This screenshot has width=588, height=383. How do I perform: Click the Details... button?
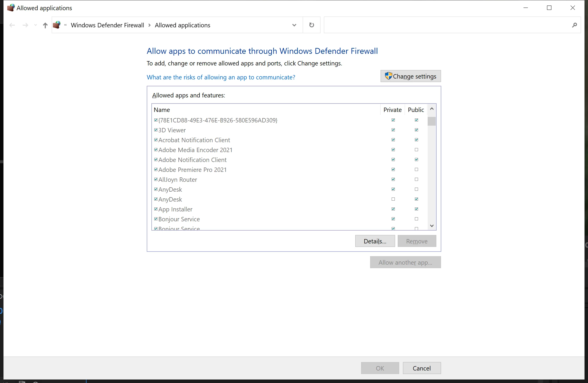pos(375,241)
